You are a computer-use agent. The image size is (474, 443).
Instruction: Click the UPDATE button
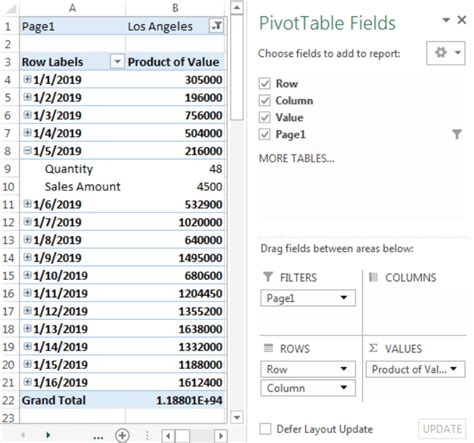click(x=442, y=429)
